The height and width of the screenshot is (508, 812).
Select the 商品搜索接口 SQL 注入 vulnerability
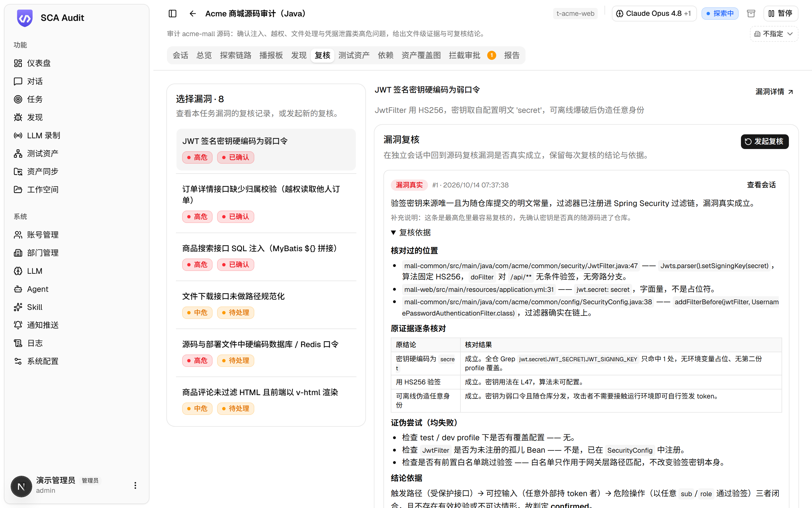point(266,257)
